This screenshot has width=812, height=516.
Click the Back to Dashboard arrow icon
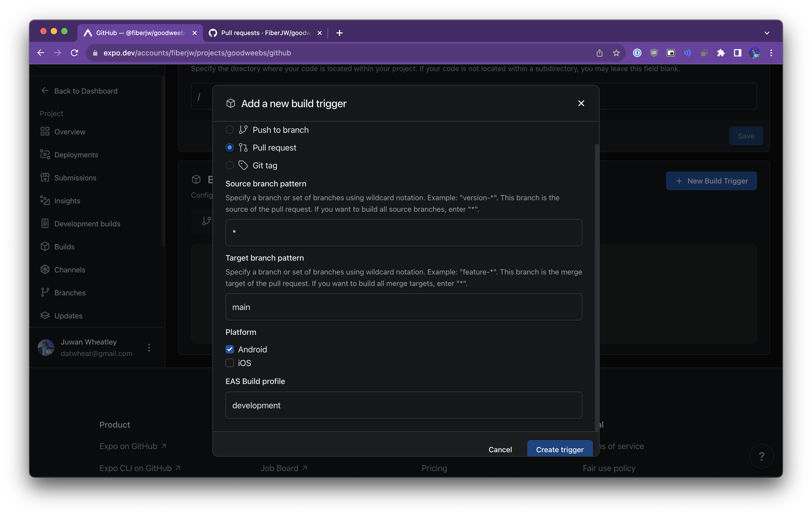click(45, 91)
